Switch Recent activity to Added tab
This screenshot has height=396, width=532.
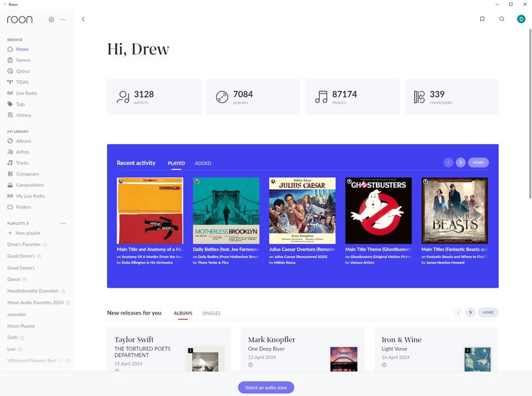point(203,163)
